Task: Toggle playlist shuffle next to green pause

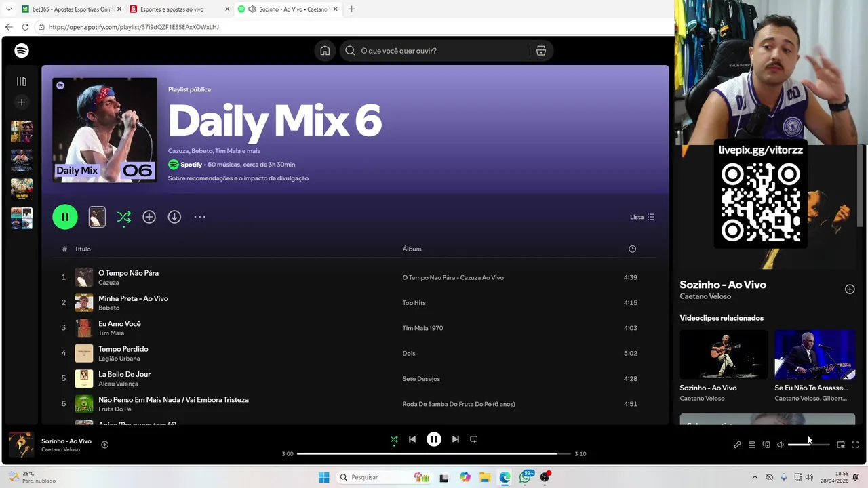Action: point(123,217)
